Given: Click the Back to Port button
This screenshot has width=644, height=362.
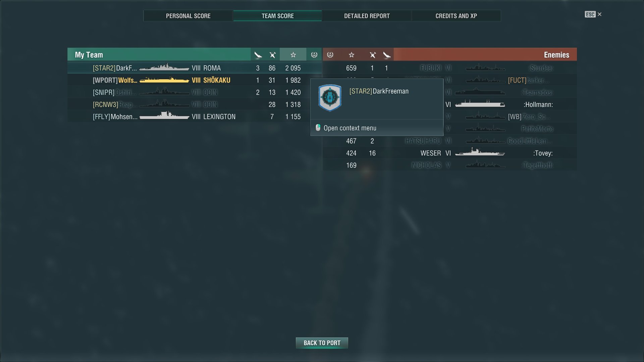Looking at the screenshot, I should [x=322, y=343].
